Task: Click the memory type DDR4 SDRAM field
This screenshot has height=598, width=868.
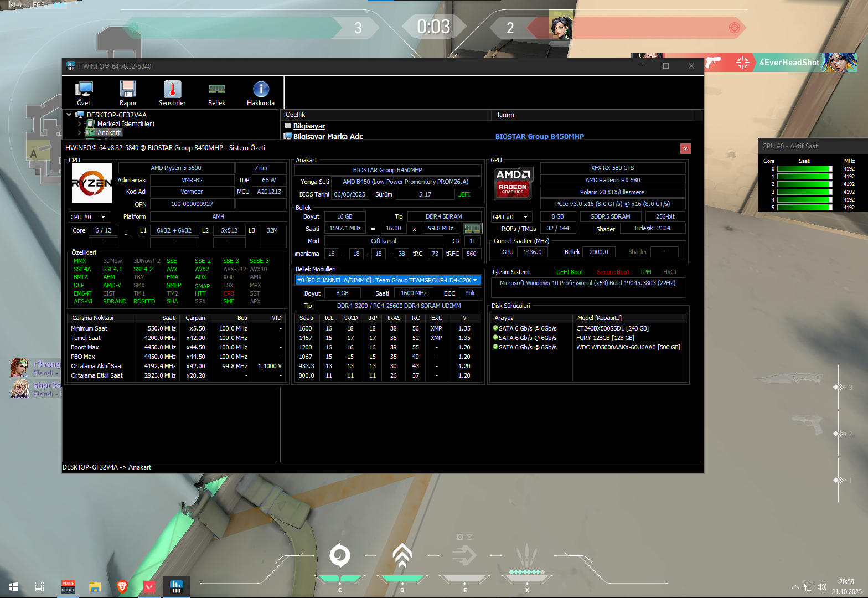Action: click(443, 216)
